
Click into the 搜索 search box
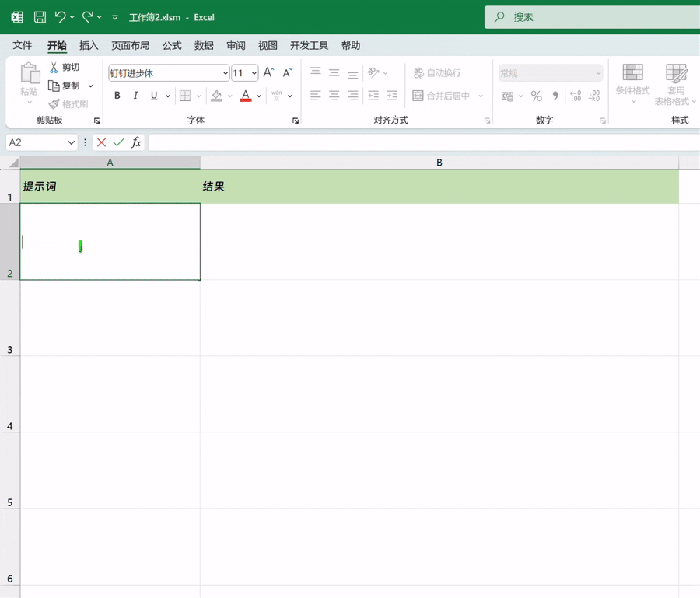tap(591, 17)
